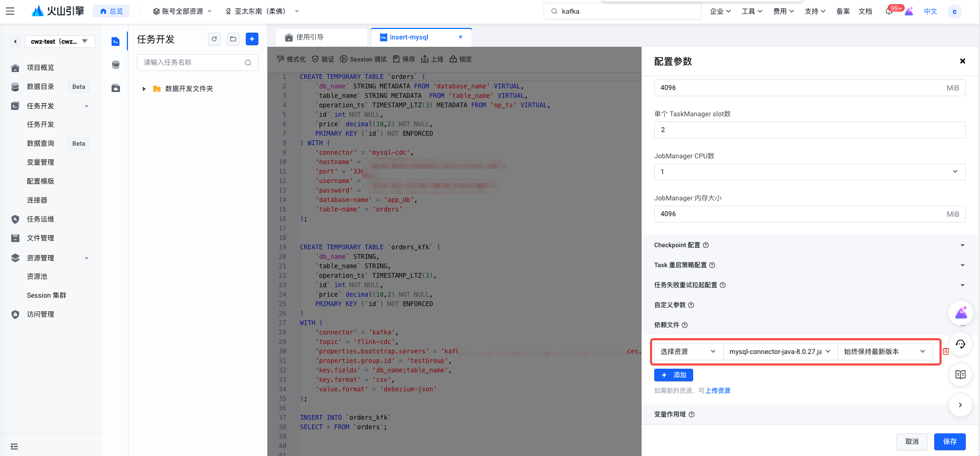Screen dimensions: 980x456
Task: Open help tooltip for 变量作用域
Action: pyautogui.click(x=692, y=414)
